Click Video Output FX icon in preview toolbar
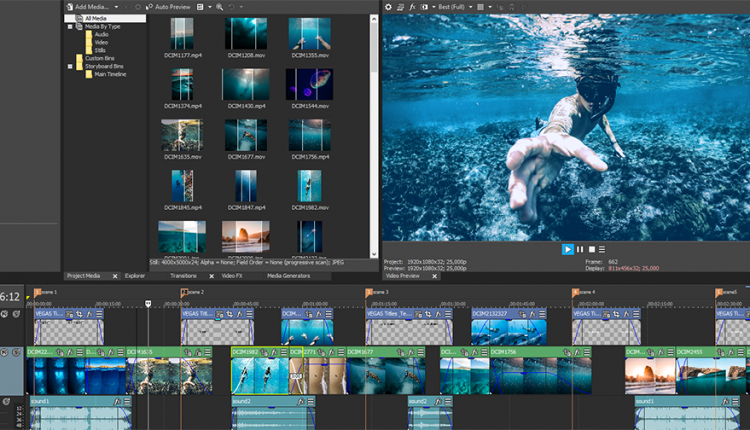This screenshot has width=750, height=430. (412, 7)
